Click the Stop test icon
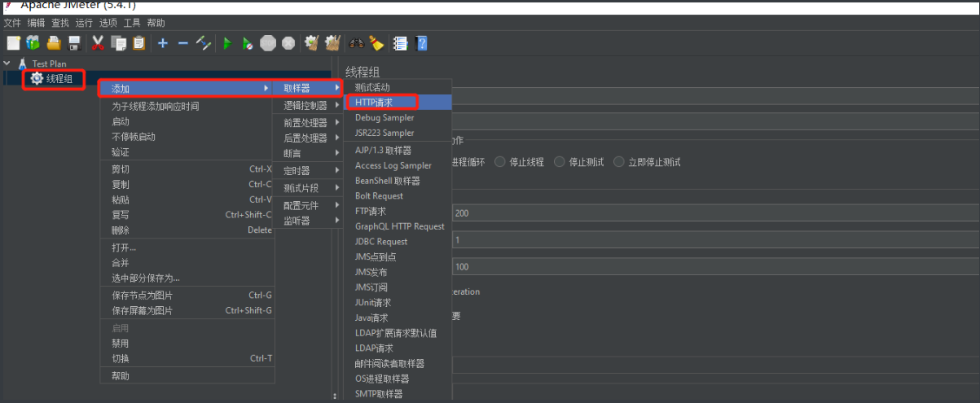This screenshot has width=980, height=403. [x=268, y=43]
